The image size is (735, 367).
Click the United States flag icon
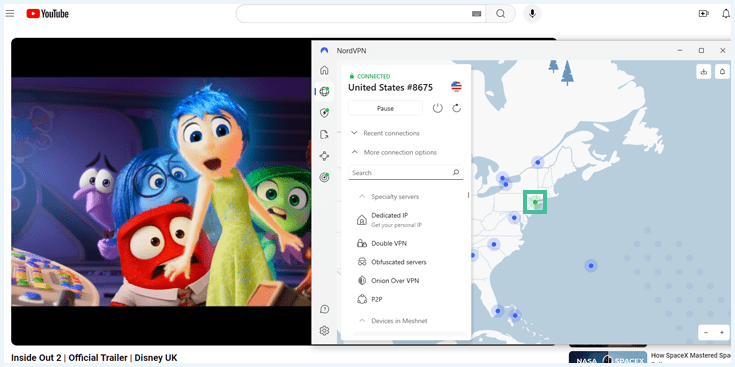[456, 87]
